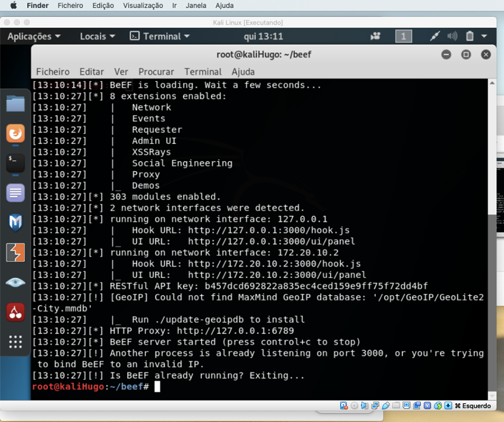Viewport: 504px width, 422px height.
Task: Launch the eye-icon application in the dock
Action: pyautogui.click(x=15, y=282)
